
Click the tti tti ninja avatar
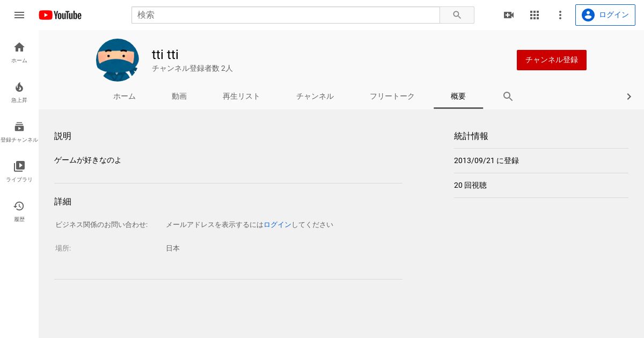coord(118,60)
